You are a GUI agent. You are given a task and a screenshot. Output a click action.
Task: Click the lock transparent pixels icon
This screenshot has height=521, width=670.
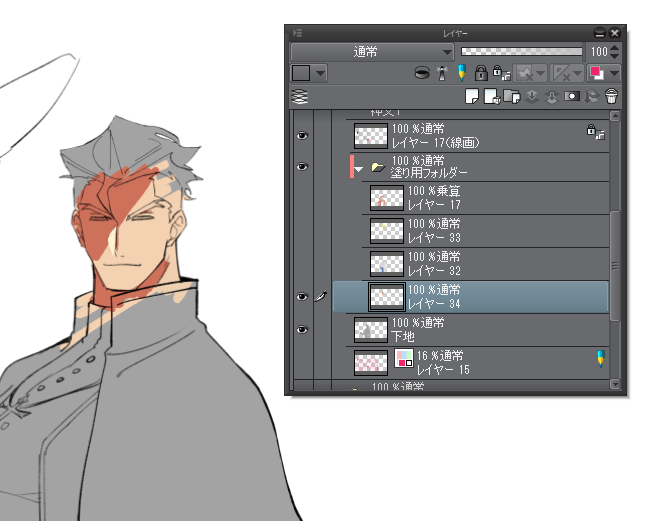pos(501,73)
